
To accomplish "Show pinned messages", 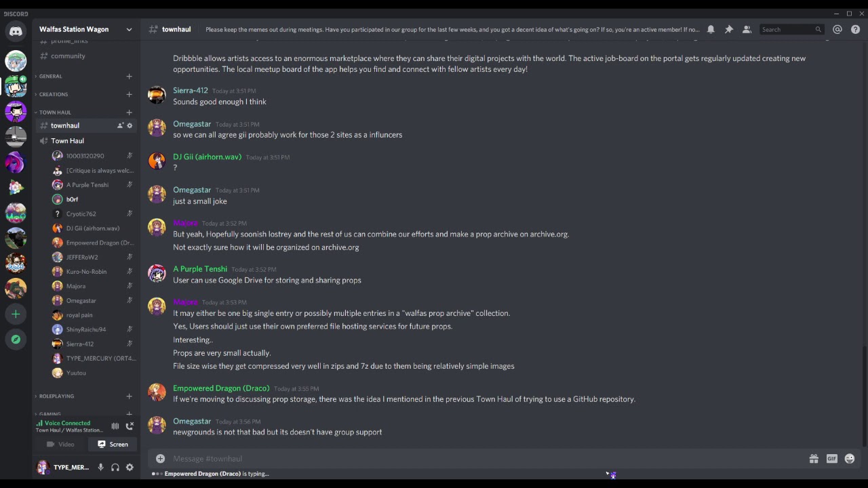I will point(729,29).
